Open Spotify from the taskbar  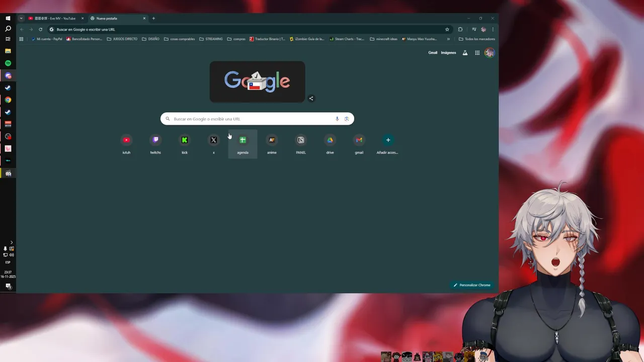(x=8, y=63)
